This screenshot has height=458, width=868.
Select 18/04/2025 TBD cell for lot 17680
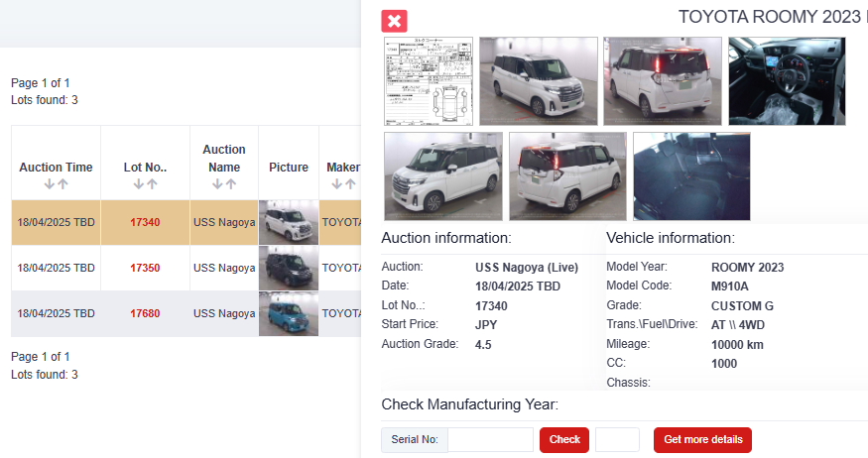[x=56, y=313]
